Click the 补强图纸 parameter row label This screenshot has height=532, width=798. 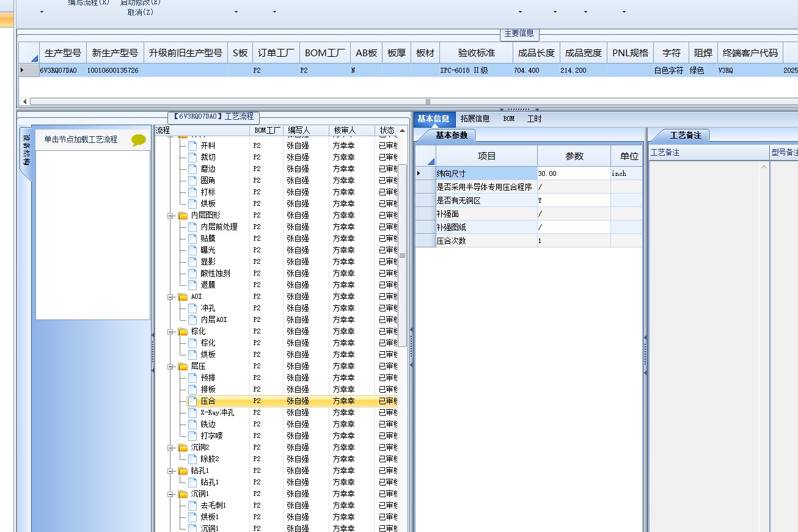pyautogui.click(x=486, y=227)
